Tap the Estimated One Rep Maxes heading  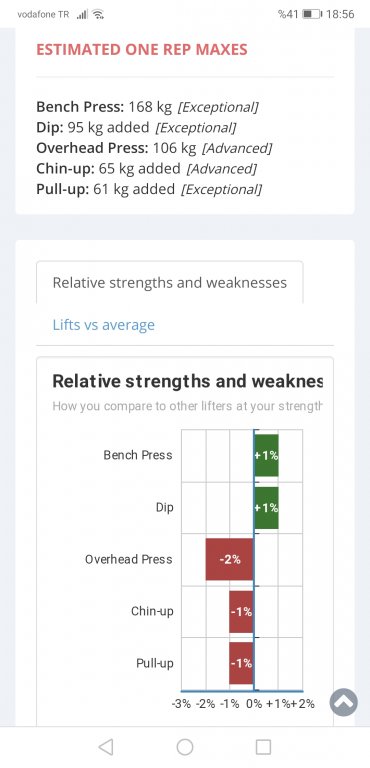point(142,49)
